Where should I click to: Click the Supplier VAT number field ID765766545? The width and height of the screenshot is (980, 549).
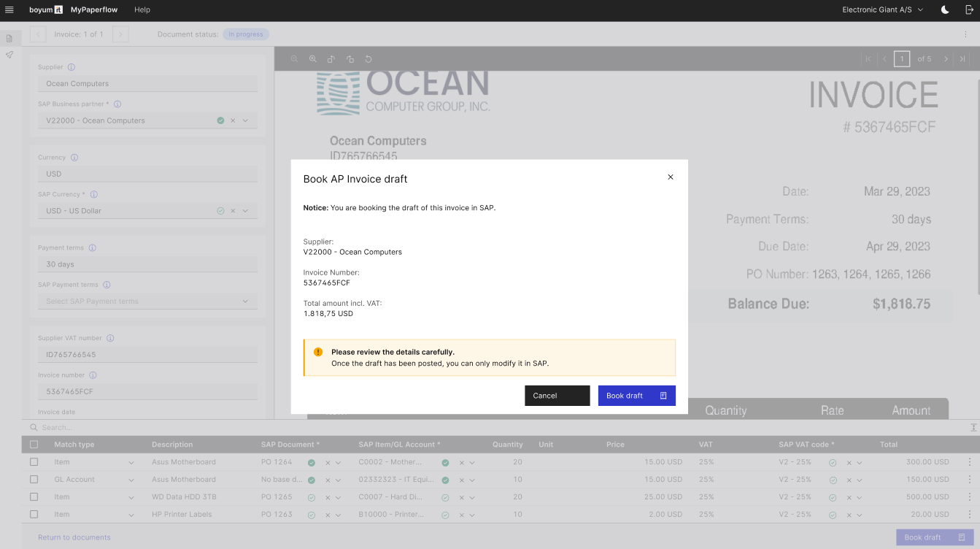(x=147, y=355)
